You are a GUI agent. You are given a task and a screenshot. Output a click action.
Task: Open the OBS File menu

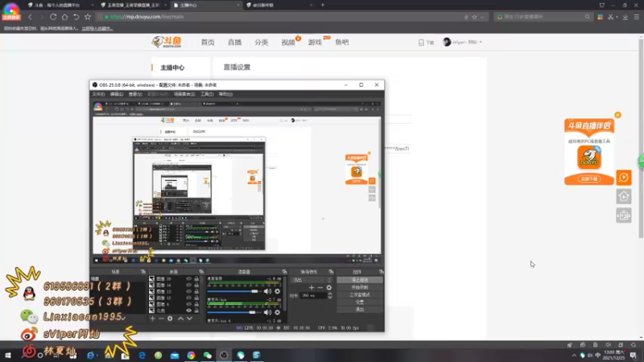pos(98,94)
